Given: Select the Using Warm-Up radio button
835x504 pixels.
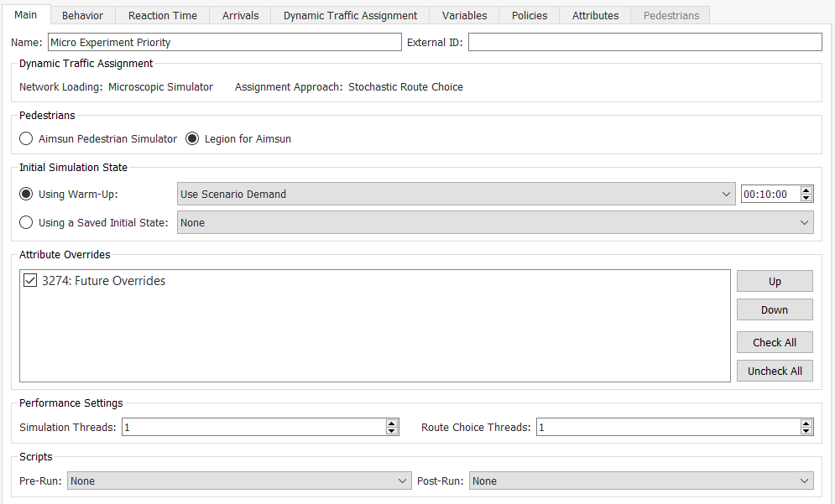Looking at the screenshot, I should pos(27,194).
